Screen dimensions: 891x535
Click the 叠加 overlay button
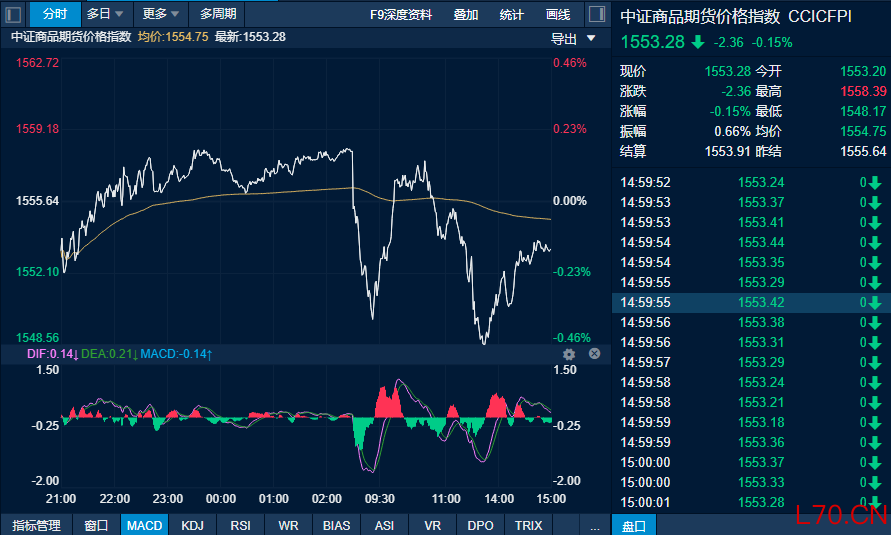[x=465, y=15]
